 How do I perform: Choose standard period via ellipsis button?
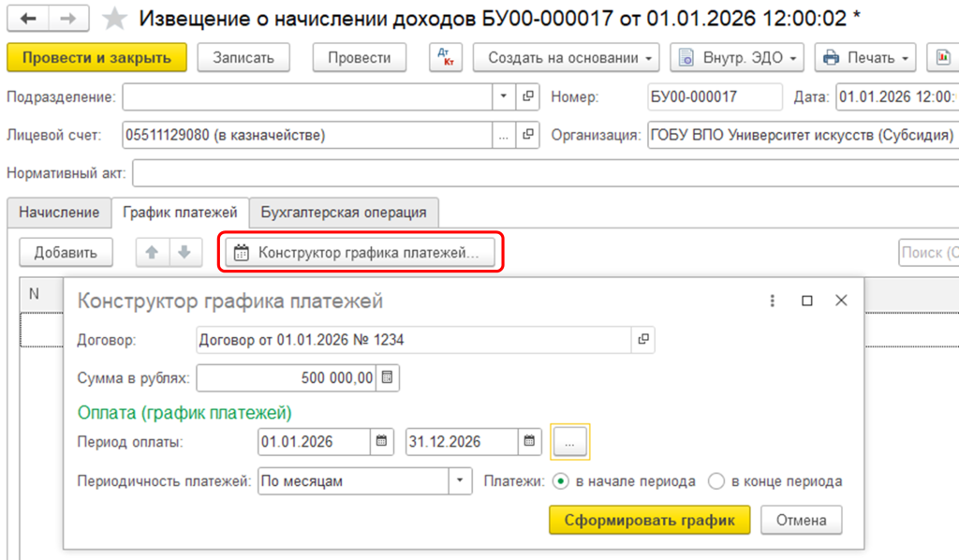tap(570, 441)
